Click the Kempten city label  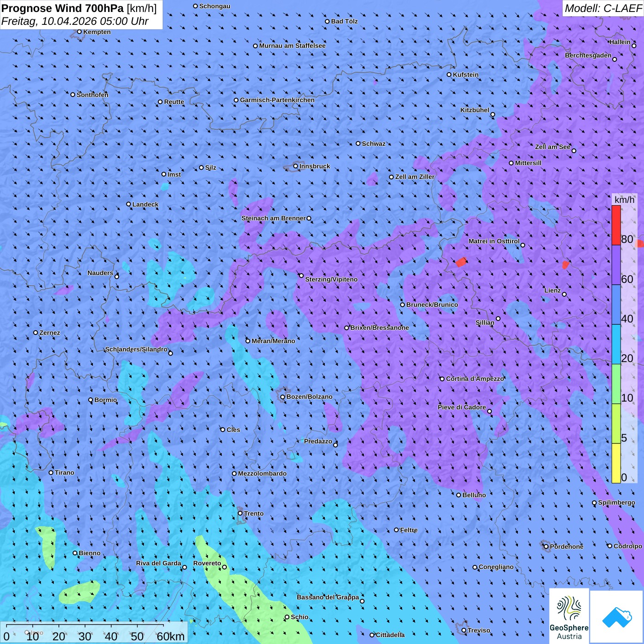coord(97,32)
